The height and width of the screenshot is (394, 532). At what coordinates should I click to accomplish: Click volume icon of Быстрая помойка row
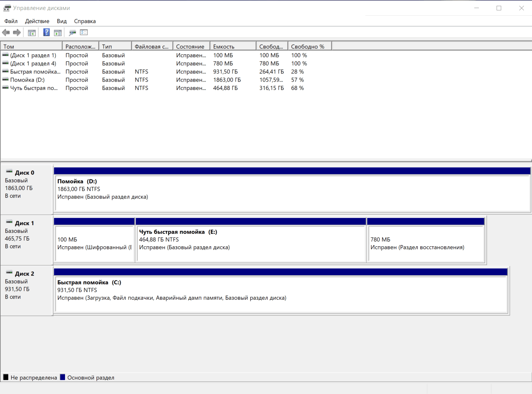[5, 71]
